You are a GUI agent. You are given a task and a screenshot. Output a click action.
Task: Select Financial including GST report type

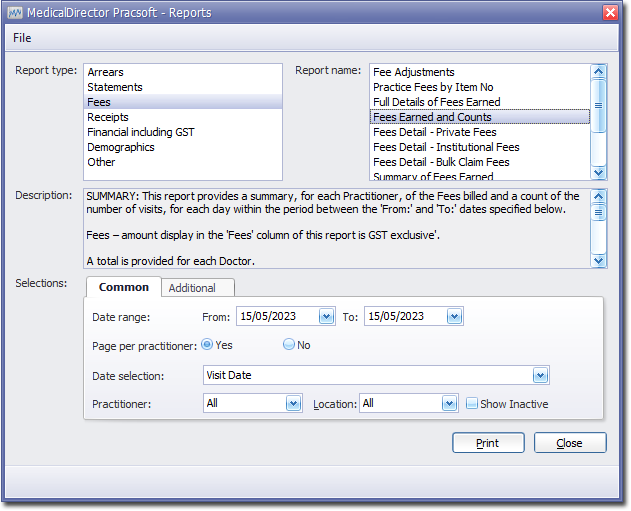(140, 132)
